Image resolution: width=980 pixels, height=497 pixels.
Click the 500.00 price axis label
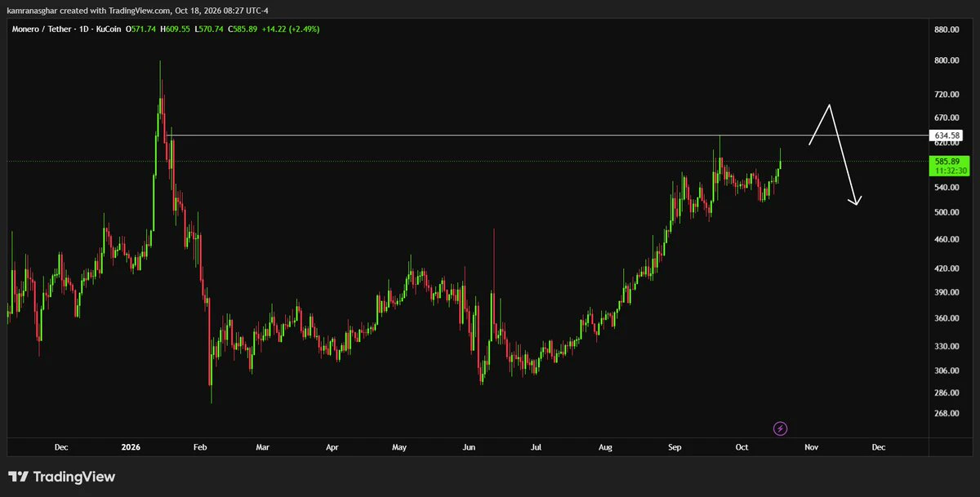[947, 212]
